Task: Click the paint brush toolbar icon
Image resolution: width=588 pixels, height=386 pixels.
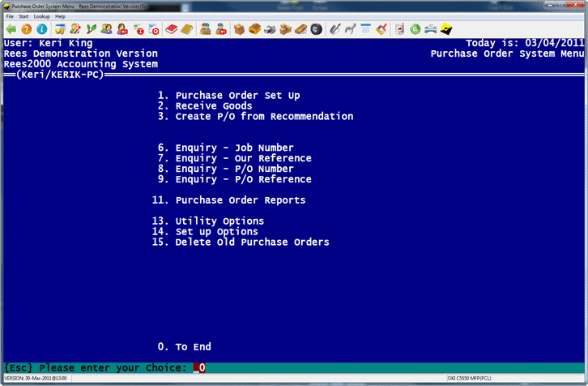Action: point(381,29)
